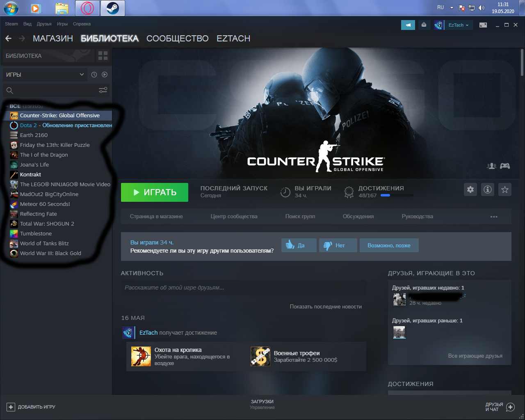Open the Справка menu
The image size is (525, 420).
[82, 24]
